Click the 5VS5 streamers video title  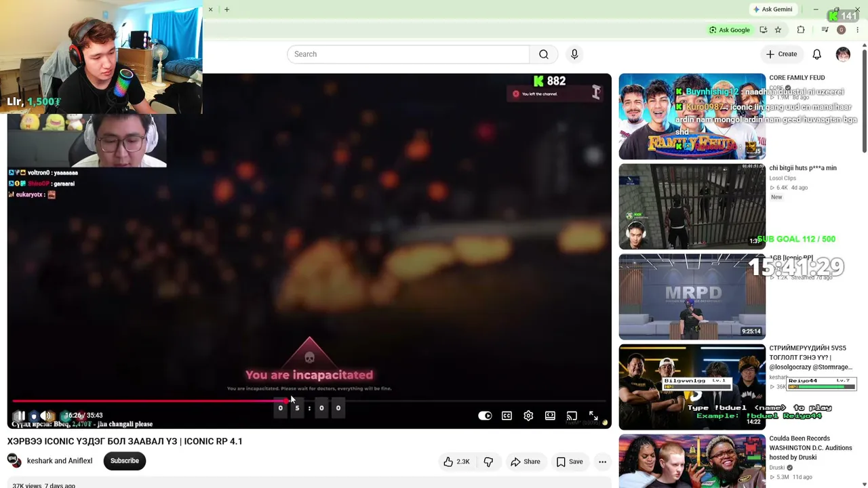tap(811, 358)
